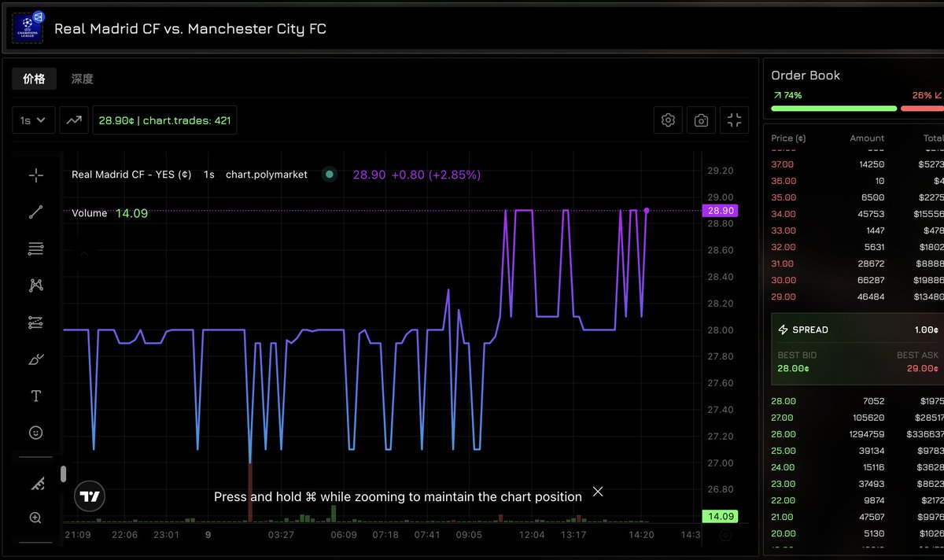
Task: Select the 35.00 ask price
Action: coord(784,197)
